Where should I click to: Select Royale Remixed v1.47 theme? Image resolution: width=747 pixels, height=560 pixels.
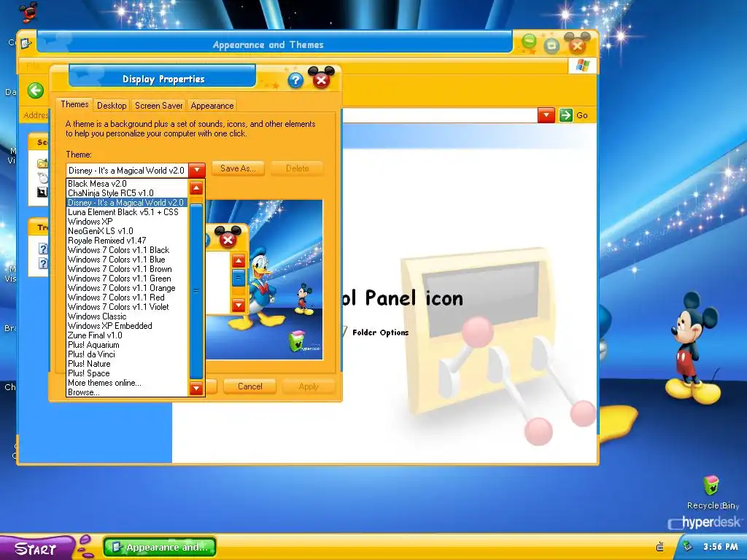pyautogui.click(x=127, y=241)
